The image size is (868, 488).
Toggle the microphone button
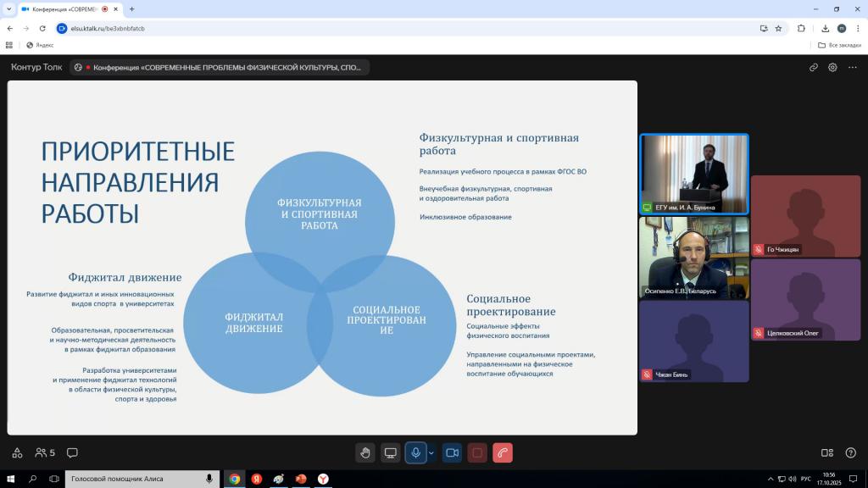[x=415, y=452]
